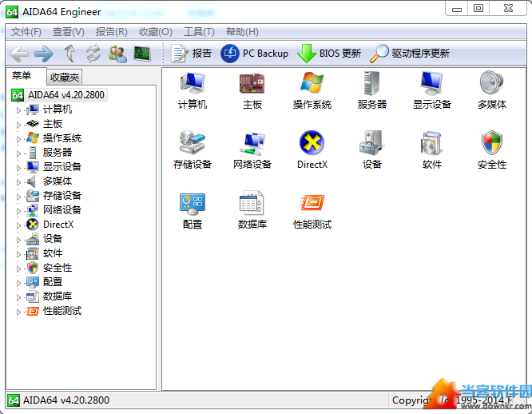This screenshot has height=414, width=532.
Task: Expand the 显示设备 tree node
Action: (18, 168)
